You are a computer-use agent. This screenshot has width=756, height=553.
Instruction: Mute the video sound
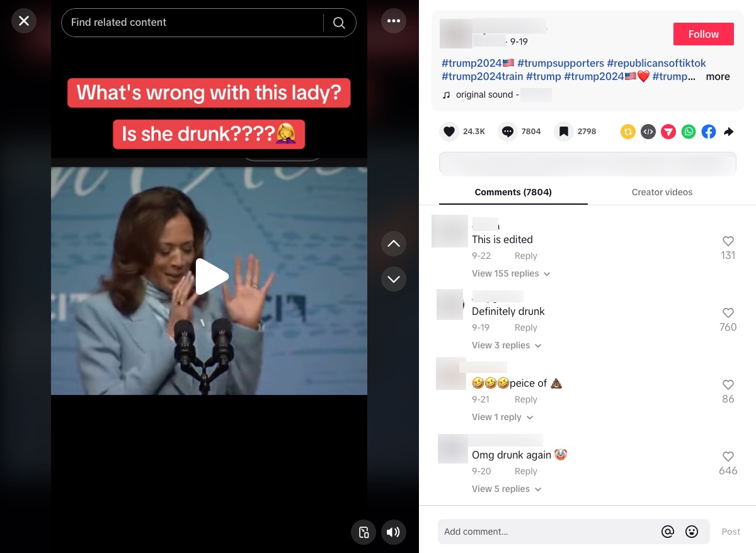pyautogui.click(x=393, y=532)
